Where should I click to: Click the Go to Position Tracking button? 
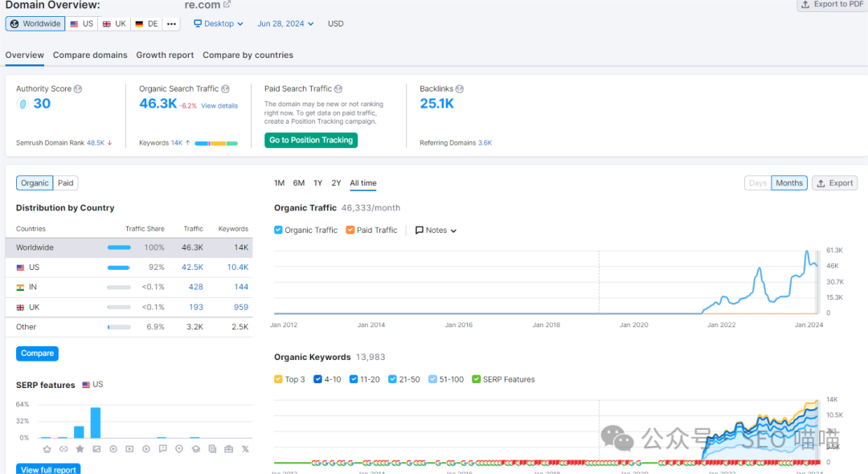point(311,140)
